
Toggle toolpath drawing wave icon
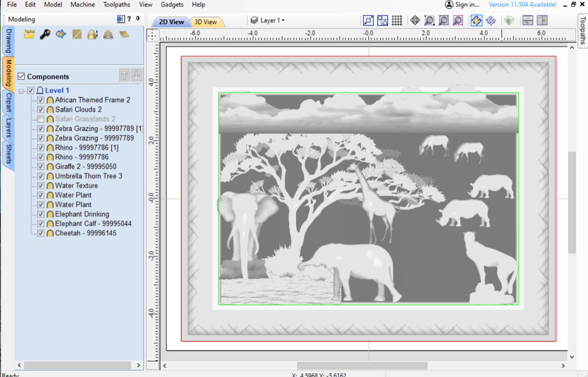490,20
